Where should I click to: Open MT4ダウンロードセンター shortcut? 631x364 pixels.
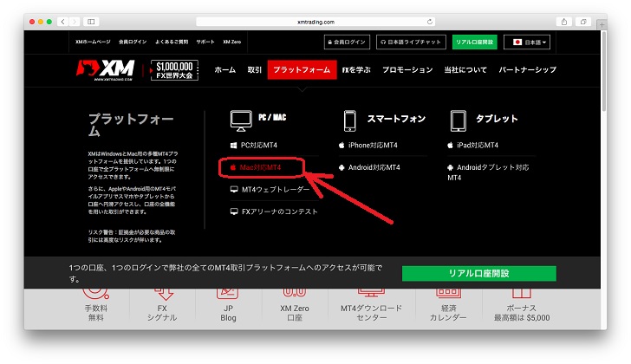[x=372, y=306]
